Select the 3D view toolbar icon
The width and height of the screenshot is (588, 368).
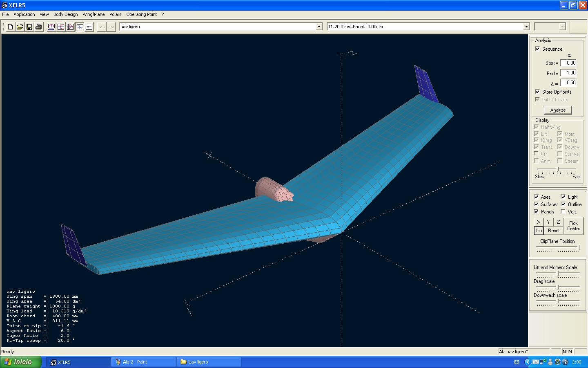(80, 27)
